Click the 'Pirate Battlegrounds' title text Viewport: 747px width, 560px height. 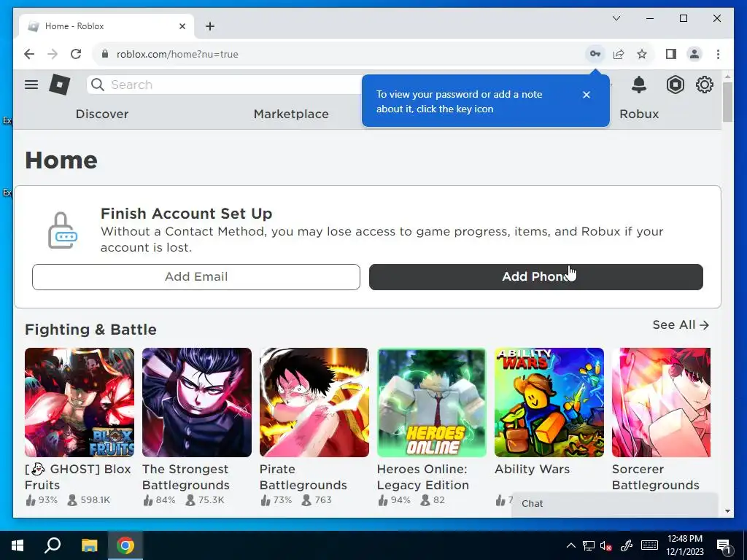pyautogui.click(x=303, y=477)
